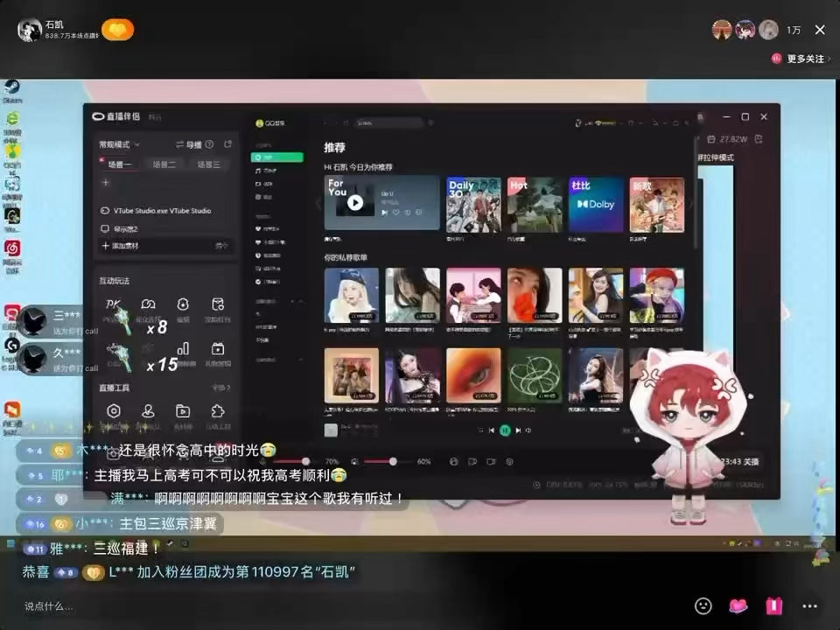Pause the currently playing song in QQ音乐
This screenshot has width=840, height=630.
tap(504, 431)
